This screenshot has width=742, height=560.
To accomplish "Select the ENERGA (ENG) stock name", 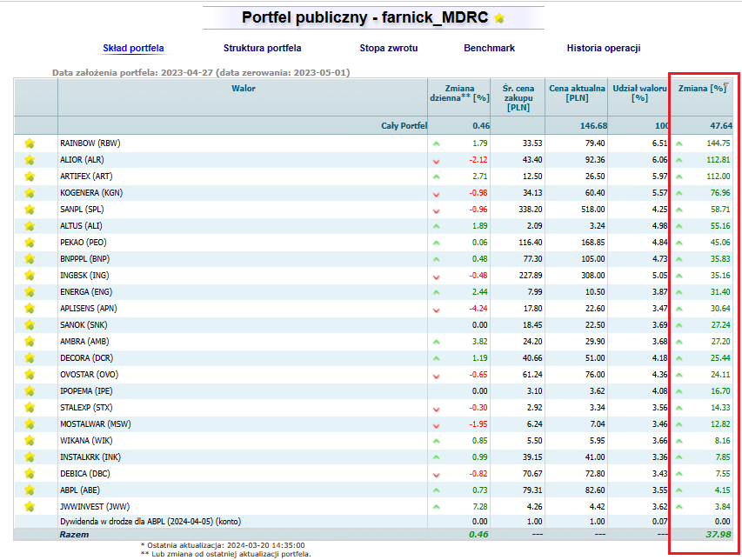I will coord(86,292).
